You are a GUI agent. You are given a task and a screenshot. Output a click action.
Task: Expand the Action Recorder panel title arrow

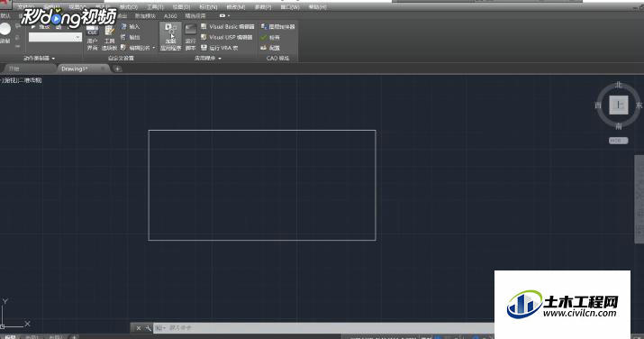click(x=53, y=59)
